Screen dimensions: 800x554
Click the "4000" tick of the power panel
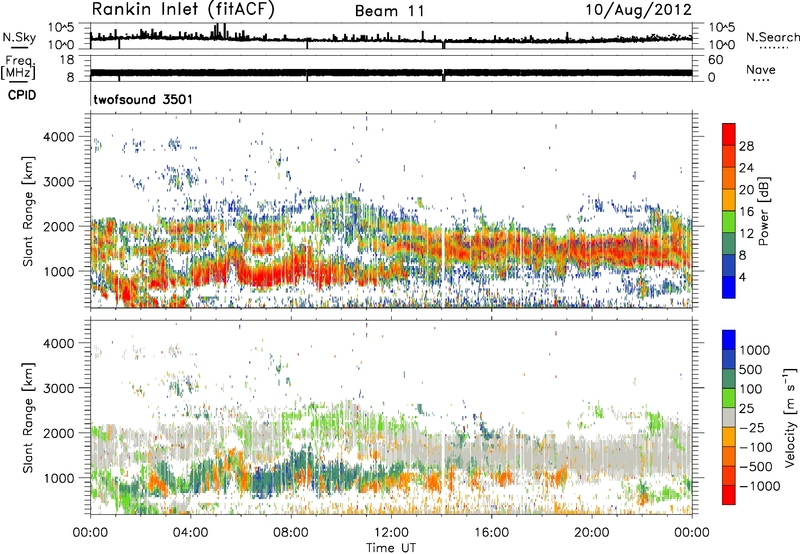(58, 137)
